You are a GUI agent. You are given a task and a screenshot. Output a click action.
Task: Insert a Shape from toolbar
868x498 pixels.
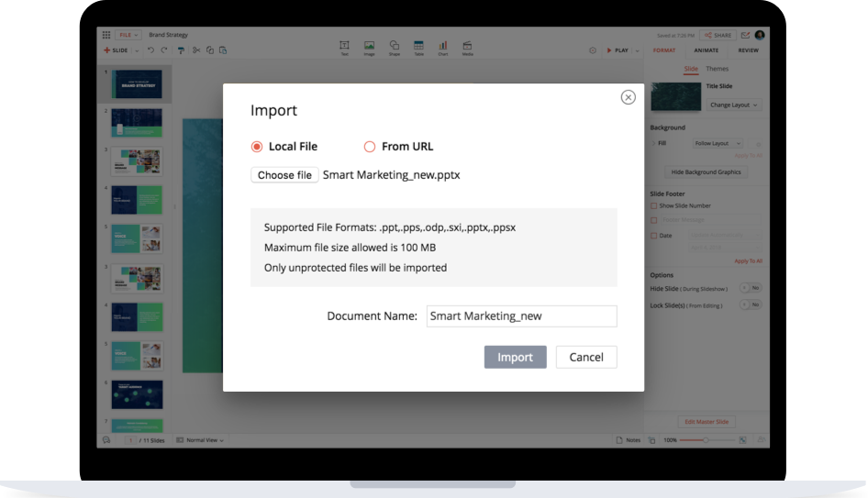[x=395, y=48]
